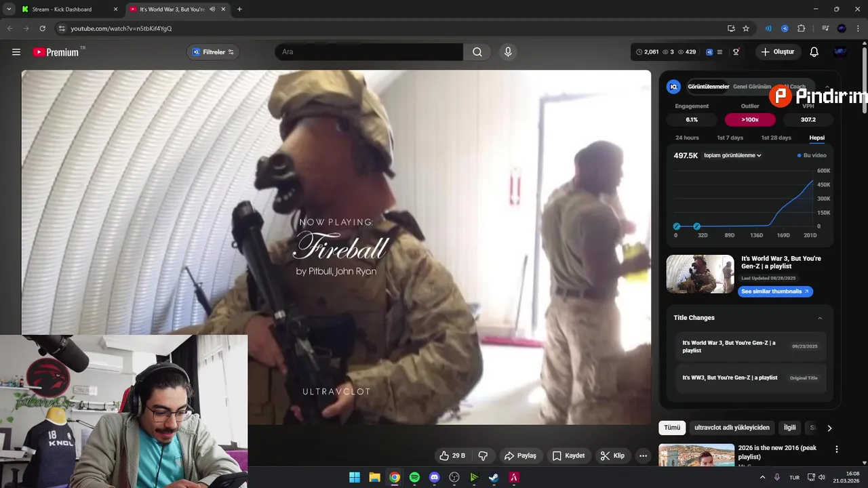Open options for '2026 is the new 2016' video
Image resolution: width=868 pixels, height=488 pixels.
point(836,449)
